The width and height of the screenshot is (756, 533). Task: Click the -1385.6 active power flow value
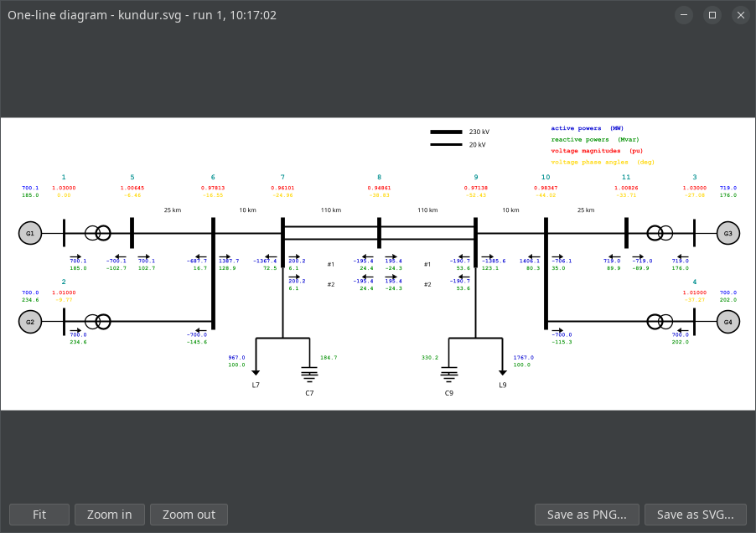coord(494,261)
